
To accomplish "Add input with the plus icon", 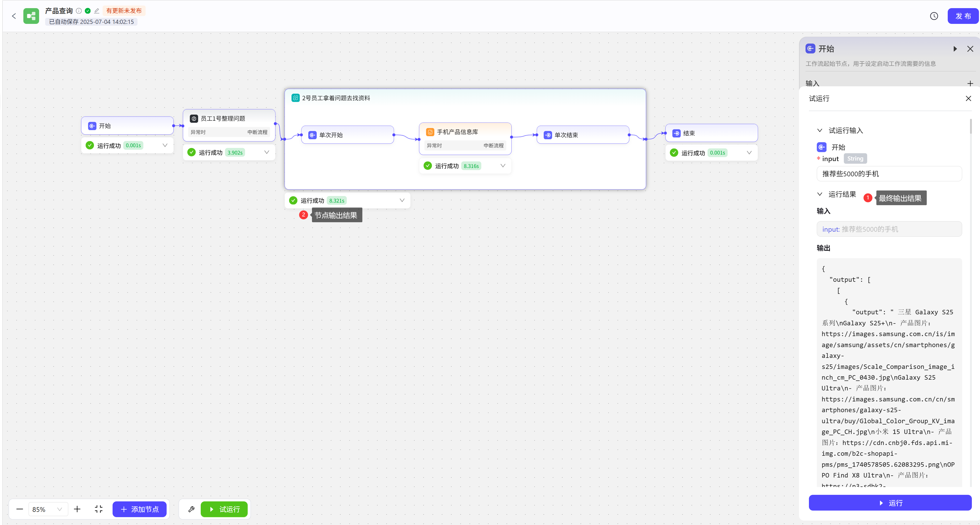I will pyautogui.click(x=970, y=83).
